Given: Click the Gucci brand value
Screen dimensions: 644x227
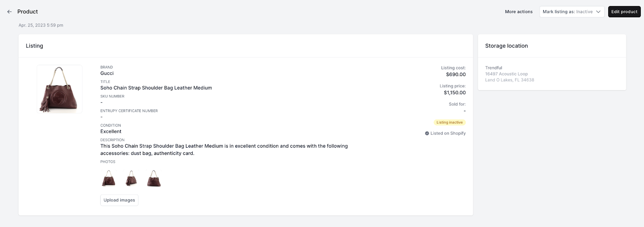Looking at the screenshot, I should coord(107,73).
